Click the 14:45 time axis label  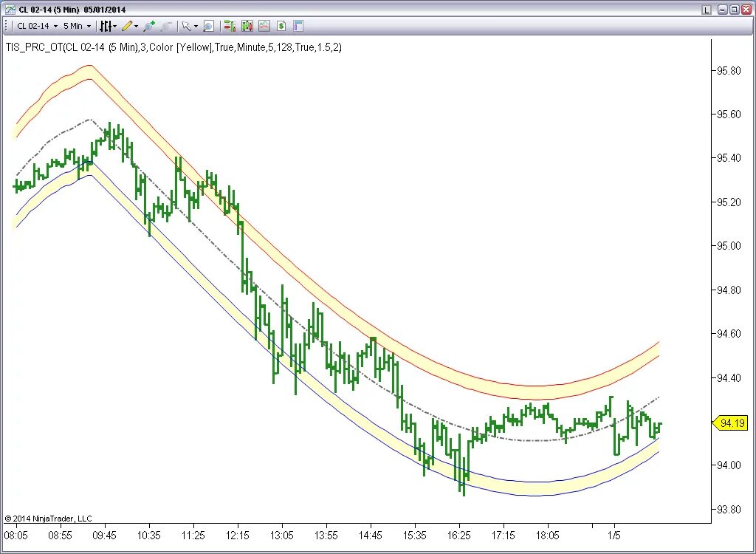(x=371, y=536)
